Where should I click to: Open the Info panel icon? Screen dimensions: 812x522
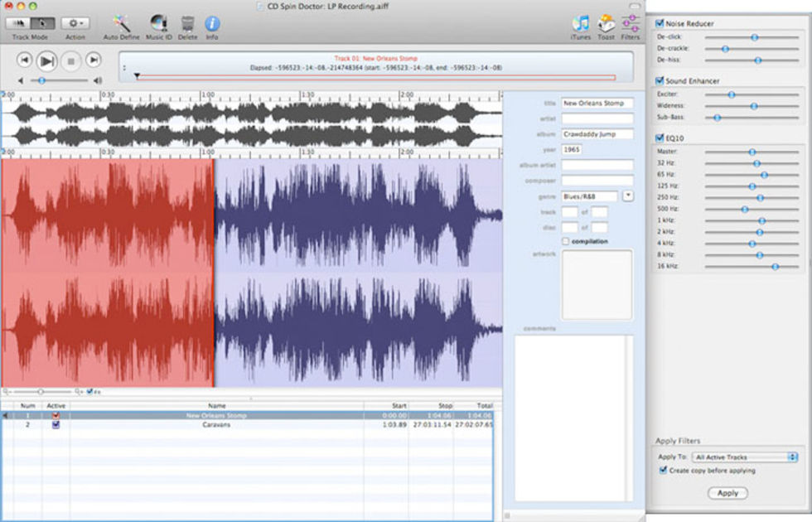click(x=212, y=22)
